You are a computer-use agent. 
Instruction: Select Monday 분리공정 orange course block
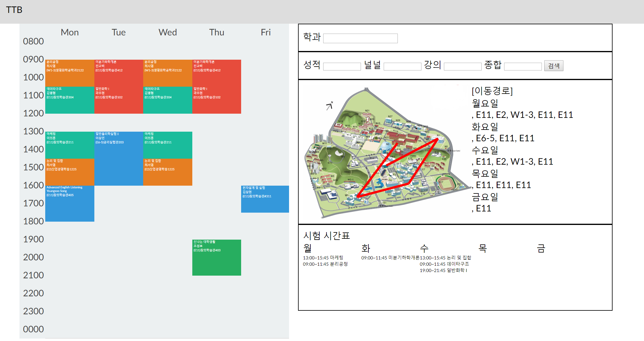pyautogui.click(x=70, y=73)
